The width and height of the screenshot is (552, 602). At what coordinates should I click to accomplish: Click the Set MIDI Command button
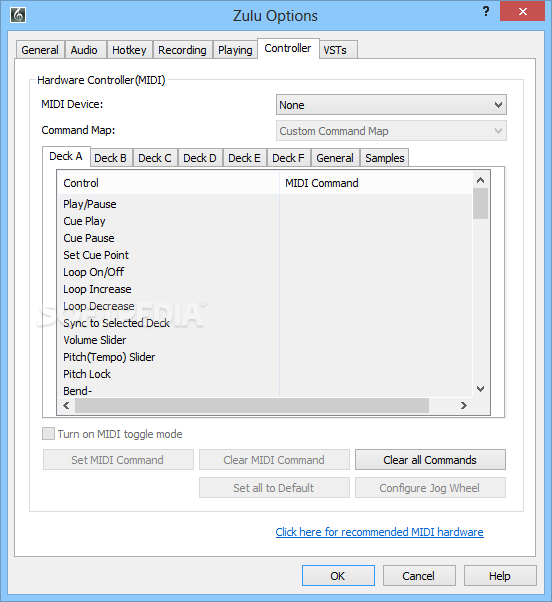pos(118,460)
